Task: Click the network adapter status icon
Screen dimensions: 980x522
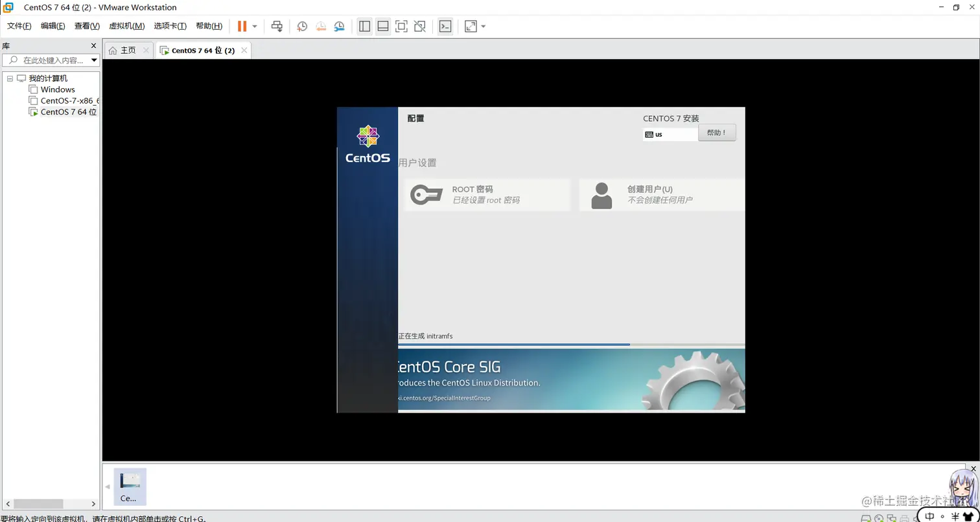Action: [x=892, y=519]
